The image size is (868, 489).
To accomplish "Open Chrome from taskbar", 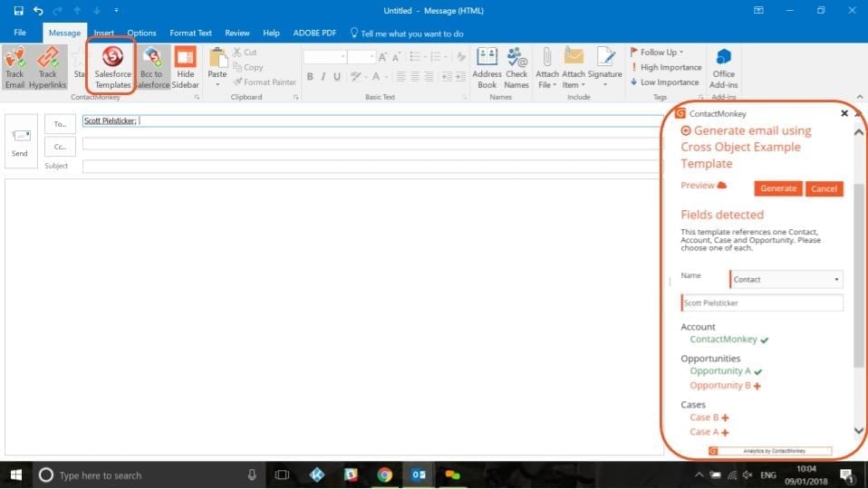I will (385, 475).
